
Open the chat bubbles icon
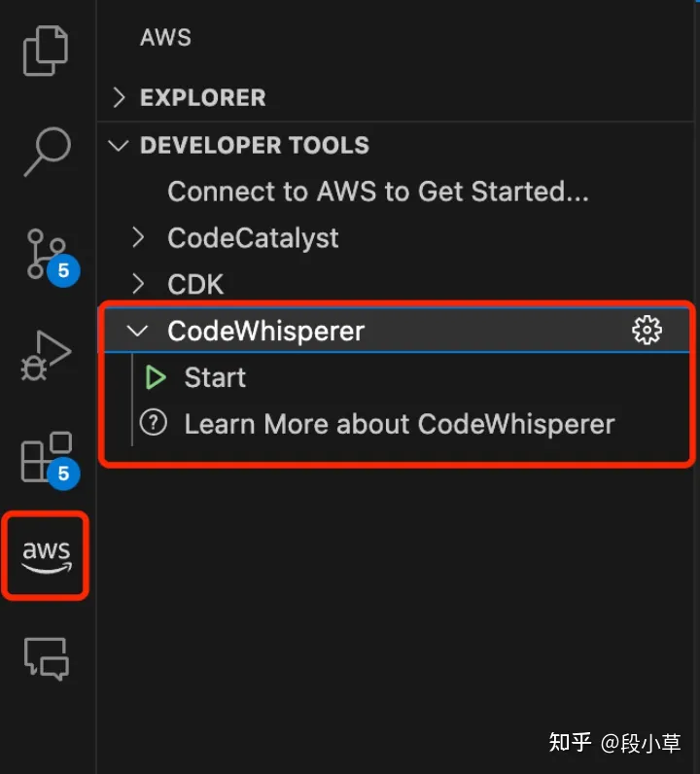click(47, 658)
